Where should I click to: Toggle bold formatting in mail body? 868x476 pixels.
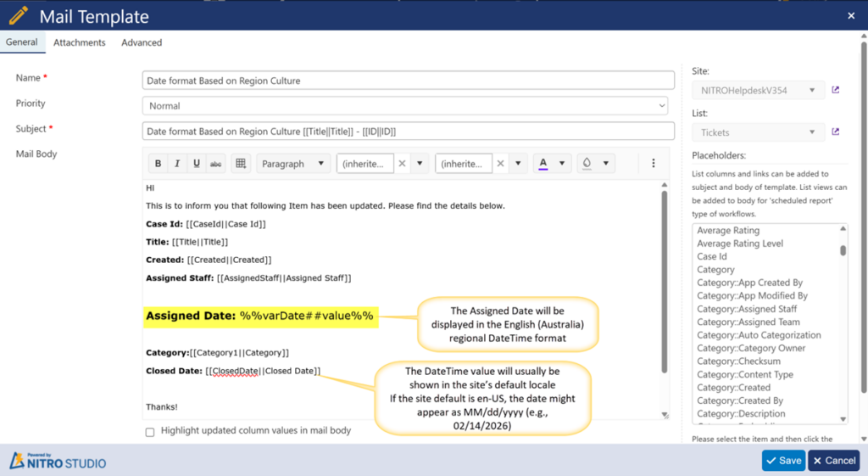click(x=158, y=164)
